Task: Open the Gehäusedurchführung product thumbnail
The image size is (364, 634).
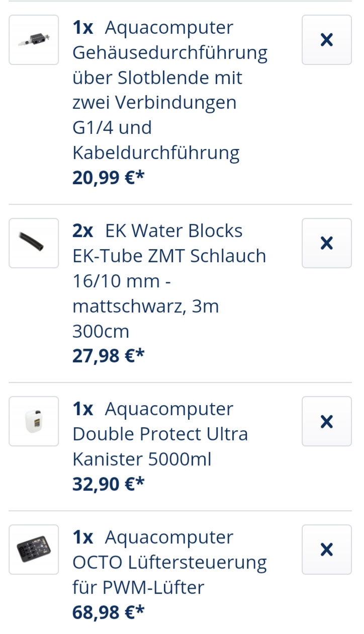Action: point(34,40)
